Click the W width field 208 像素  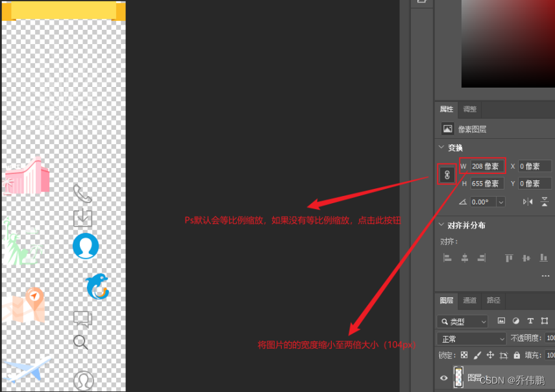click(487, 166)
